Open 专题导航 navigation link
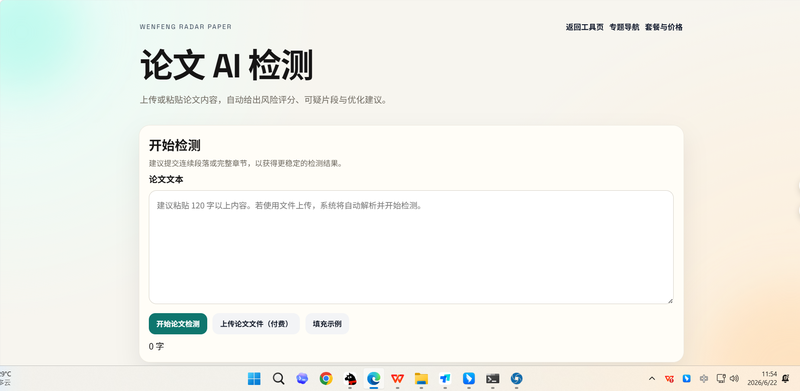The height and width of the screenshot is (391, 800). pyautogui.click(x=624, y=28)
